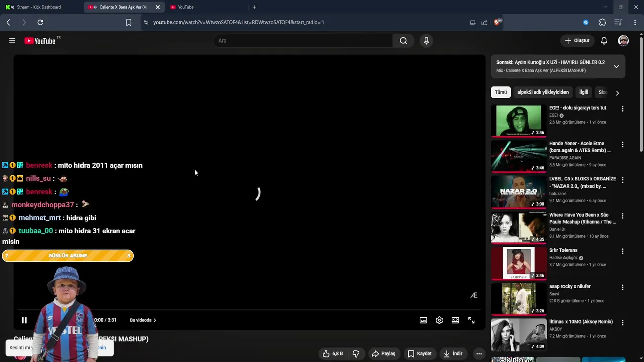This screenshot has height=362, width=644.
Task: Click the Oluştur create button
Action: coord(577,41)
